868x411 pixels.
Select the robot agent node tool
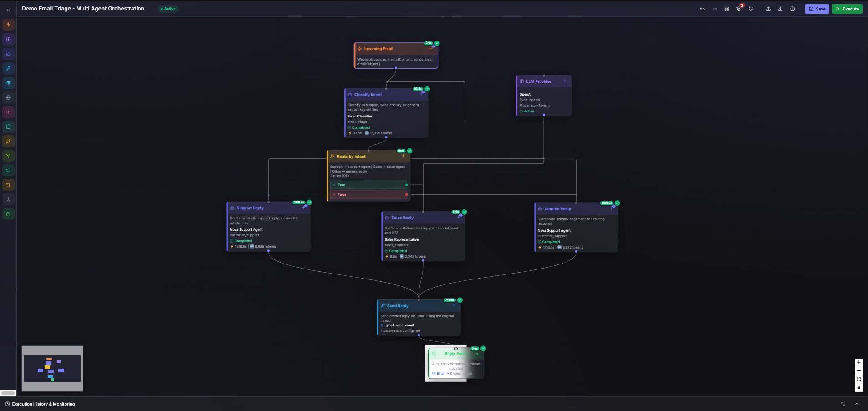[8, 54]
